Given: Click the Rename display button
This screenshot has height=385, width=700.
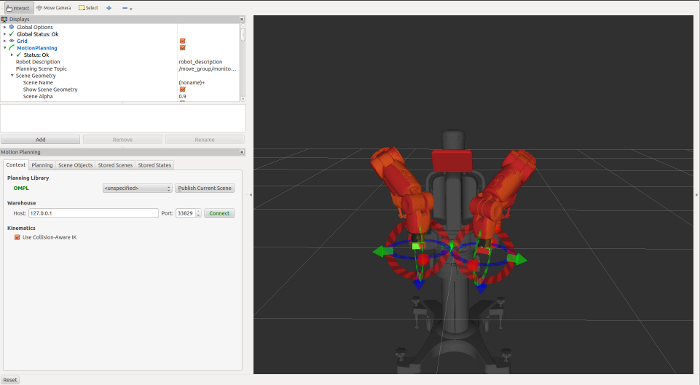Looking at the screenshot, I should click(204, 139).
